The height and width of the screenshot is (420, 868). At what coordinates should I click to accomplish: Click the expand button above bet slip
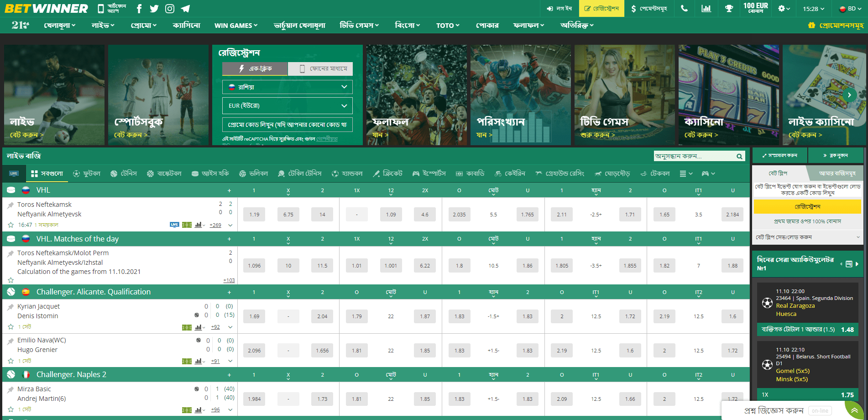click(780, 155)
